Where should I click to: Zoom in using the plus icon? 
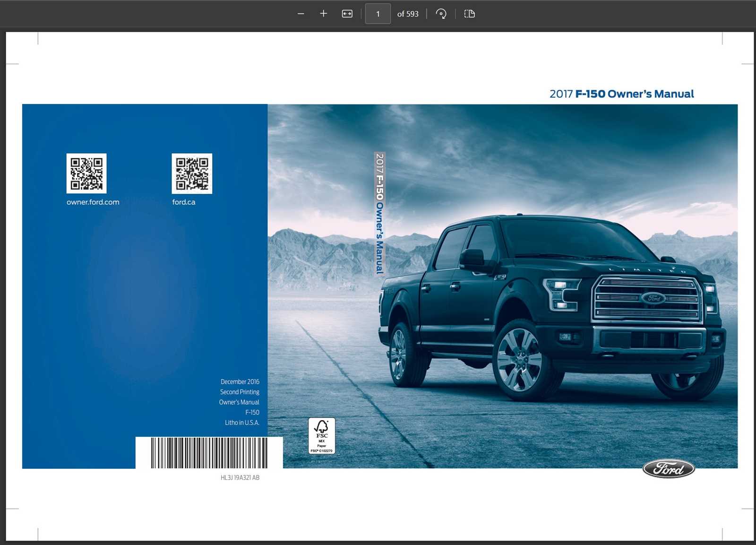click(323, 14)
